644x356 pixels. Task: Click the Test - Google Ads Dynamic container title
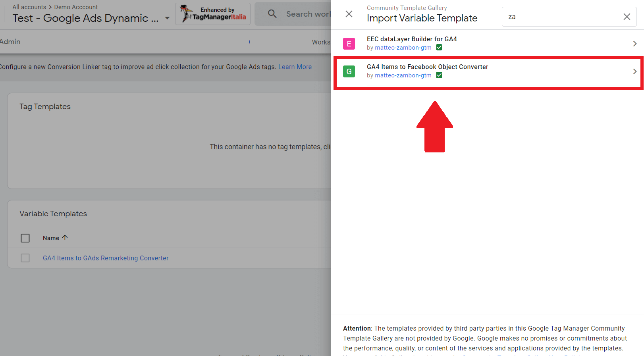point(85,18)
